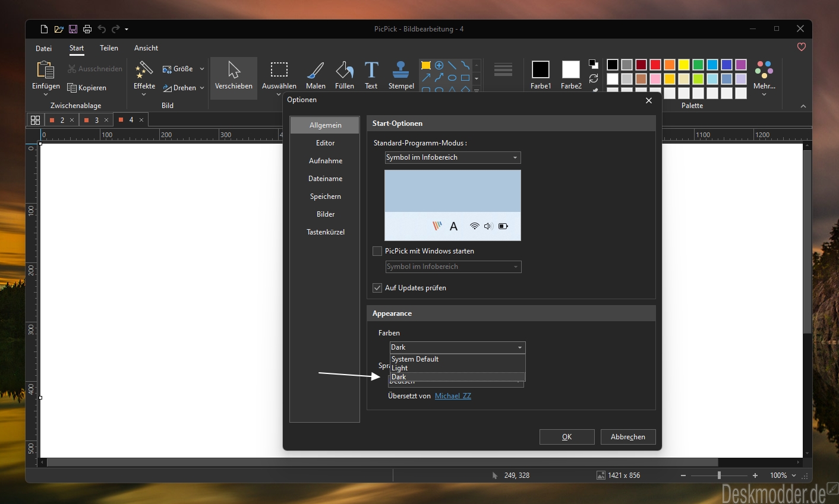
Task: Pick the red palette swatch
Action: pyautogui.click(x=655, y=65)
